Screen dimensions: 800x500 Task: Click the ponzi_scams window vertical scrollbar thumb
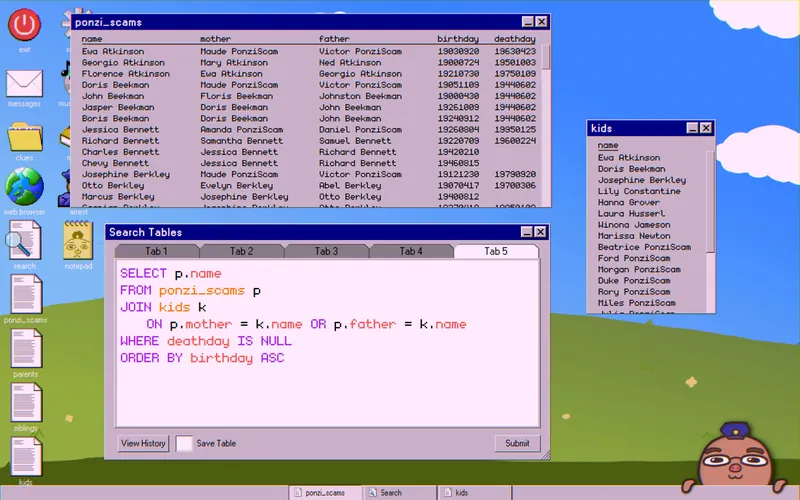pos(546,57)
